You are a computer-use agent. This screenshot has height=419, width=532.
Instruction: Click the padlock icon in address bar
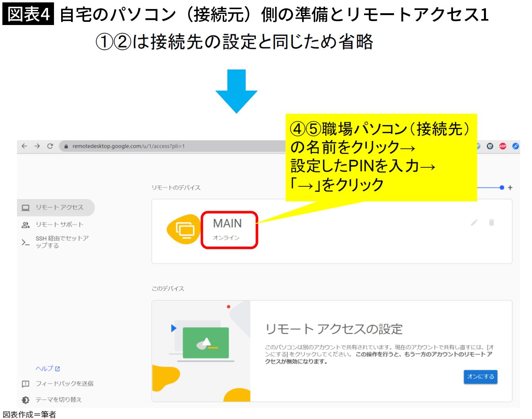pos(66,147)
